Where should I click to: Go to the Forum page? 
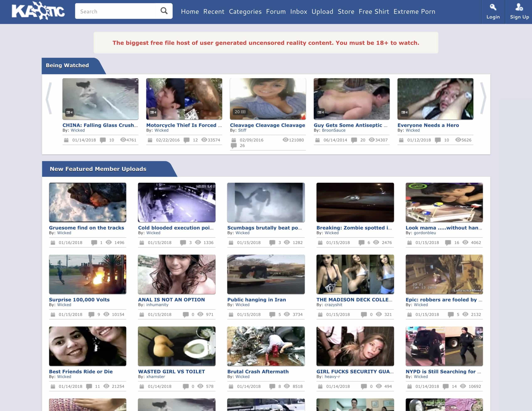click(x=276, y=11)
